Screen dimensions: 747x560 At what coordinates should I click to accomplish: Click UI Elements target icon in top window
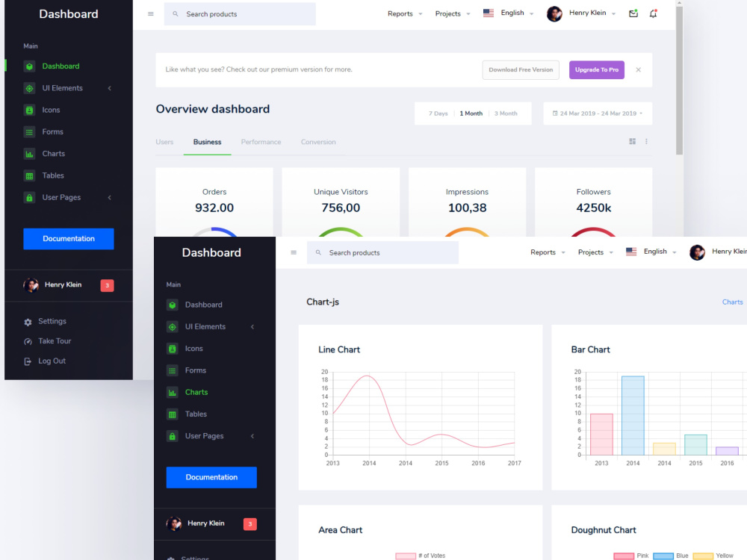tap(29, 88)
